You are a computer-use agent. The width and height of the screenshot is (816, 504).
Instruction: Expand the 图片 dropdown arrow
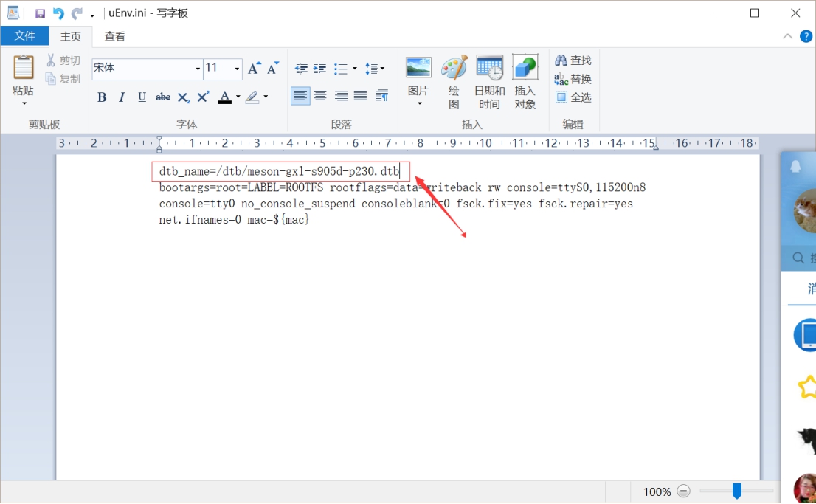tap(420, 103)
